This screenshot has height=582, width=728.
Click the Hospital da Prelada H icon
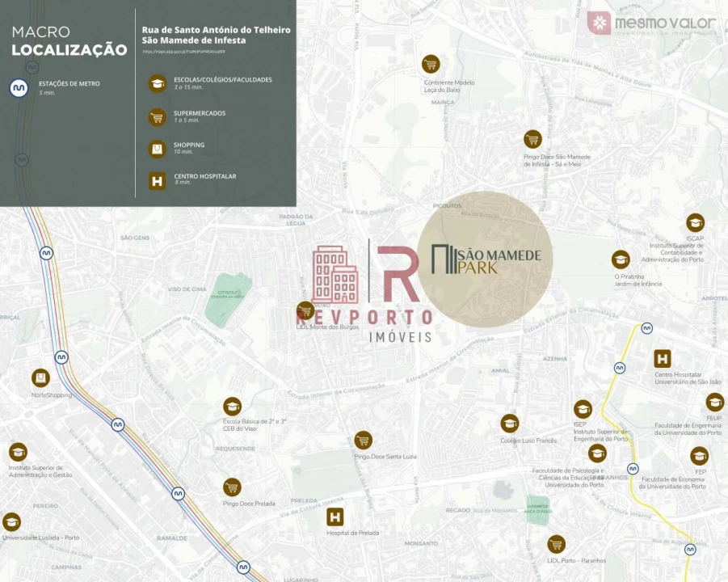pos(335,517)
